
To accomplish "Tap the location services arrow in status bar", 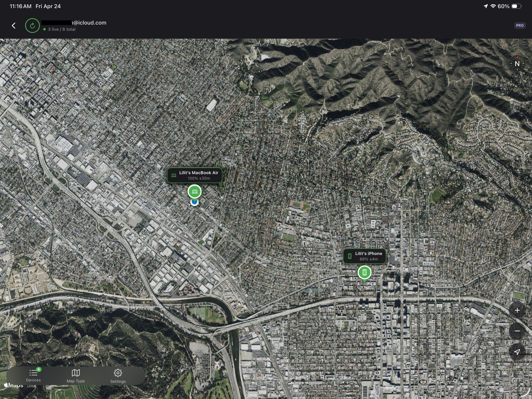I will (486, 6).
